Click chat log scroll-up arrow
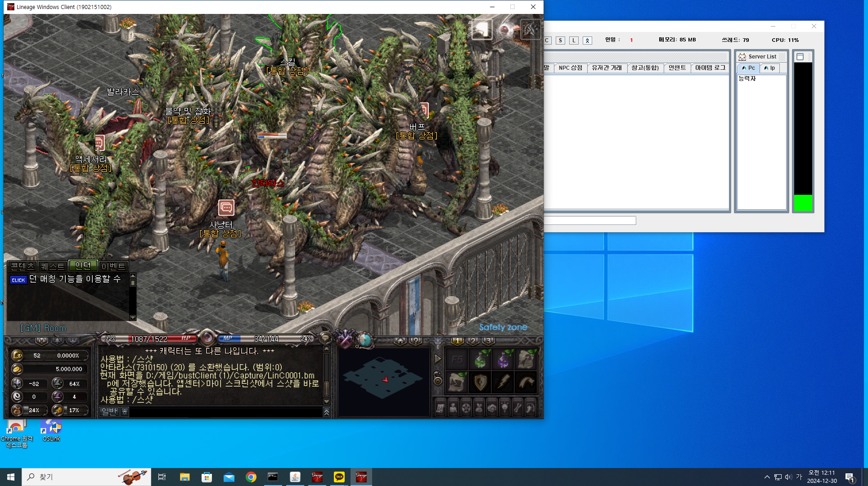 (327, 349)
